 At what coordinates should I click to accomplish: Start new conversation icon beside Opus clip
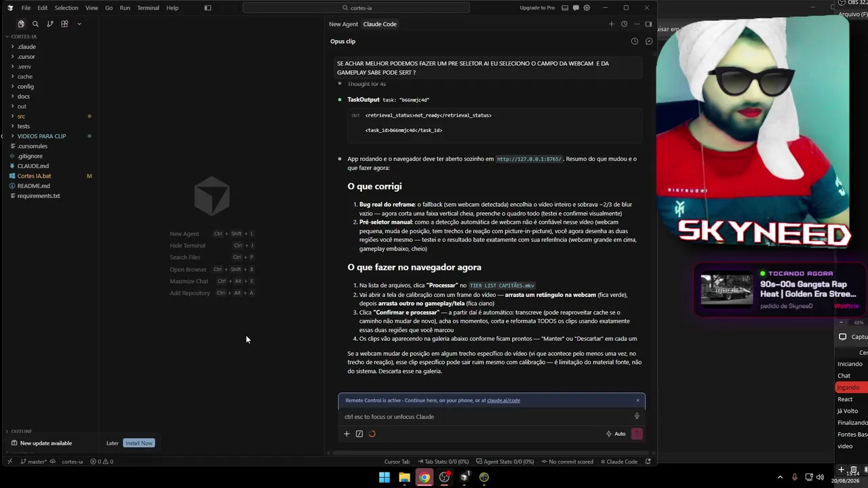pos(649,41)
